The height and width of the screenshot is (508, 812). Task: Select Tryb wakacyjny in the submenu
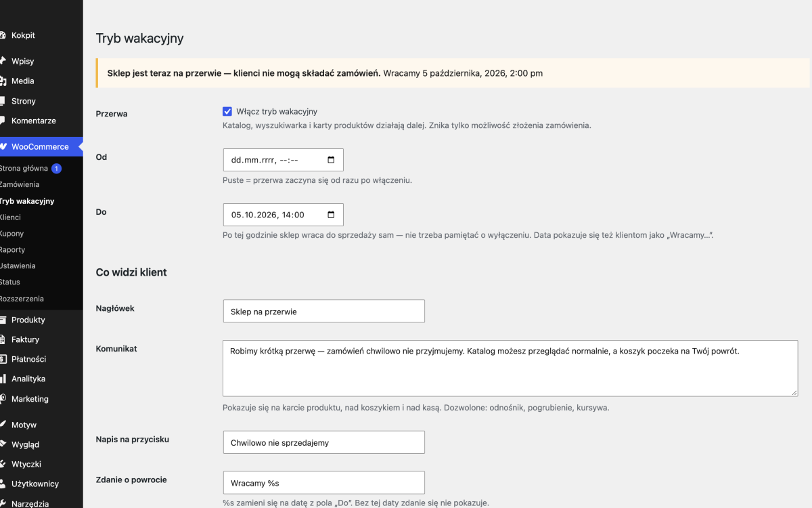click(27, 201)
